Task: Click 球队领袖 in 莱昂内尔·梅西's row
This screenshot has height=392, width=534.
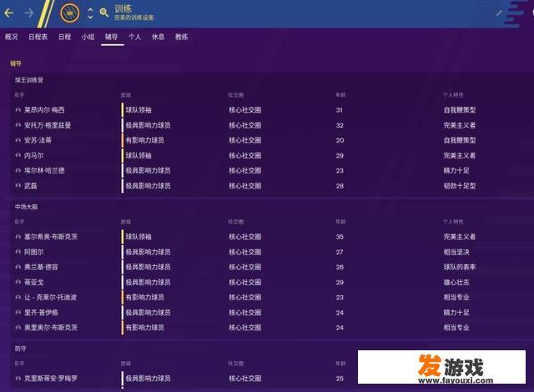Action: pyautogui.click(x=139, y=110)
